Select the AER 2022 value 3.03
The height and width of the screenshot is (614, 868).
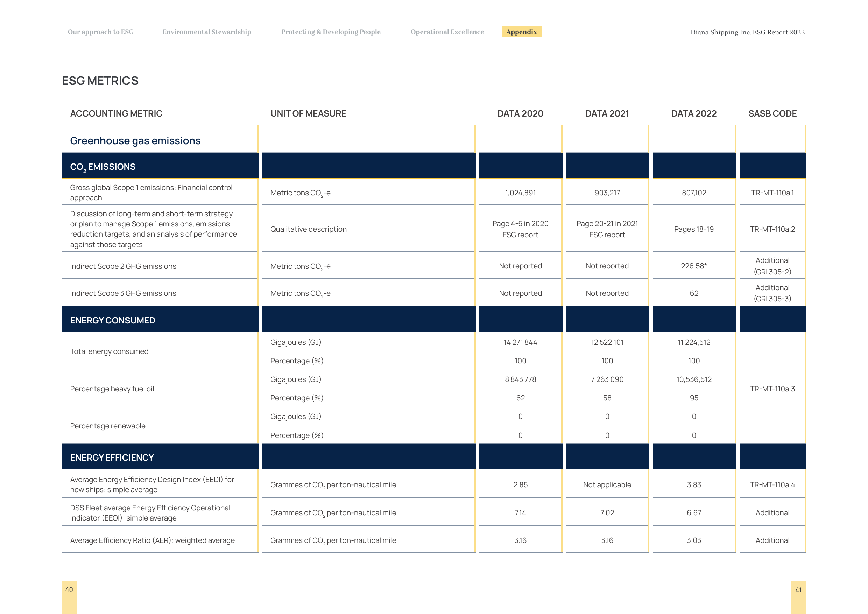coord(694,540)
